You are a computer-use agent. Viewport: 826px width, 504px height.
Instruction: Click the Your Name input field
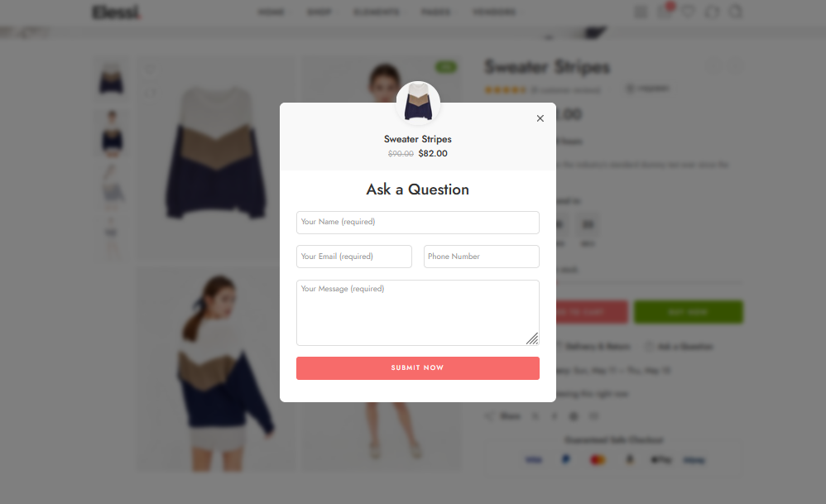click(418, 223)
